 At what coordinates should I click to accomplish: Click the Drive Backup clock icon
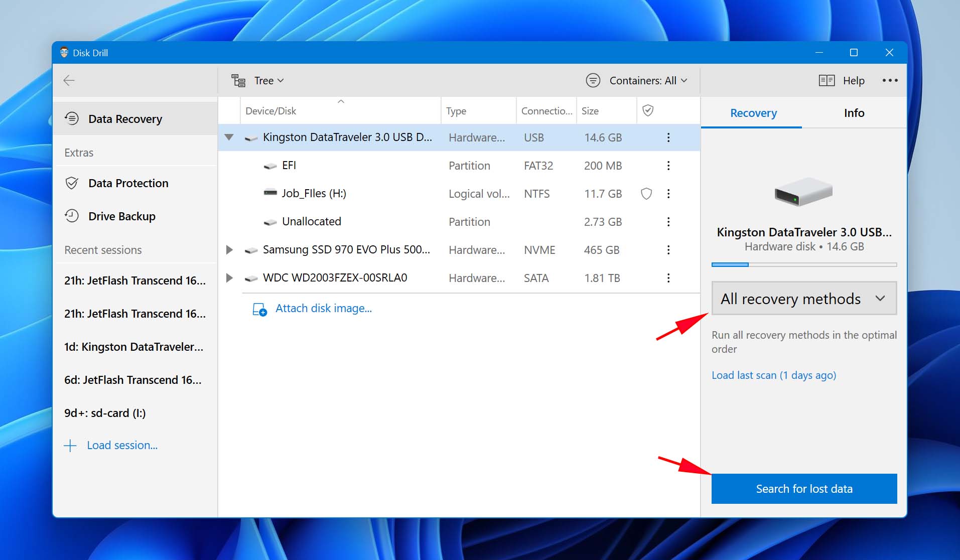(x=72, y=216)
